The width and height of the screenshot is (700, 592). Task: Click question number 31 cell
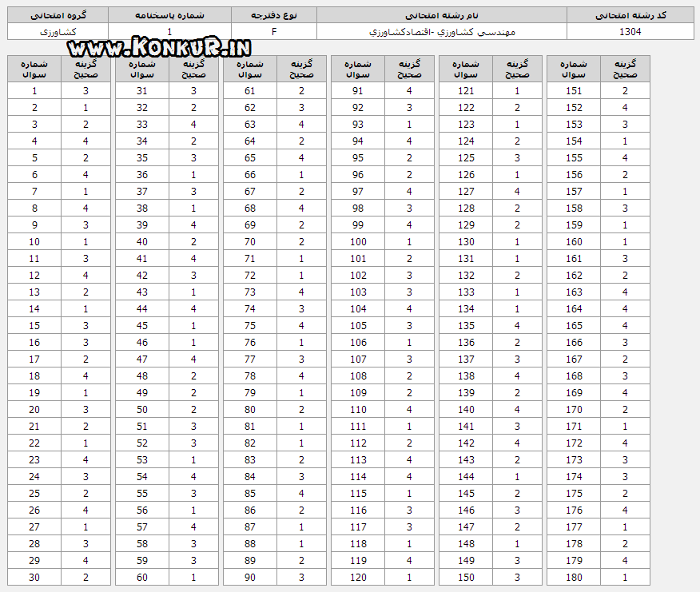[x=142, y=90]
